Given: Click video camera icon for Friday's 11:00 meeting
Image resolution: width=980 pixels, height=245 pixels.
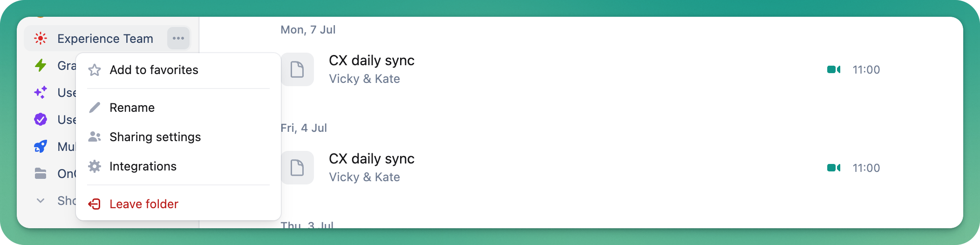Looking at the screenshot, I should (x=834, y=168).
